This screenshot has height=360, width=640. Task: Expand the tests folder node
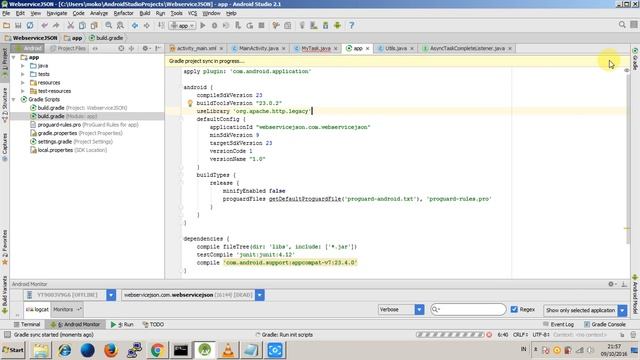[23, 74]
